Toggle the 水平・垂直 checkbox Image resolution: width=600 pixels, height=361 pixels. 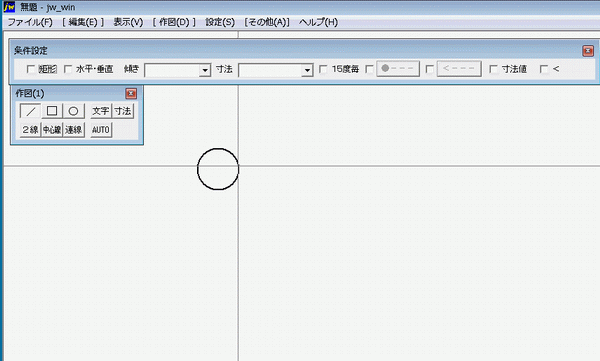tap(68, 69)
